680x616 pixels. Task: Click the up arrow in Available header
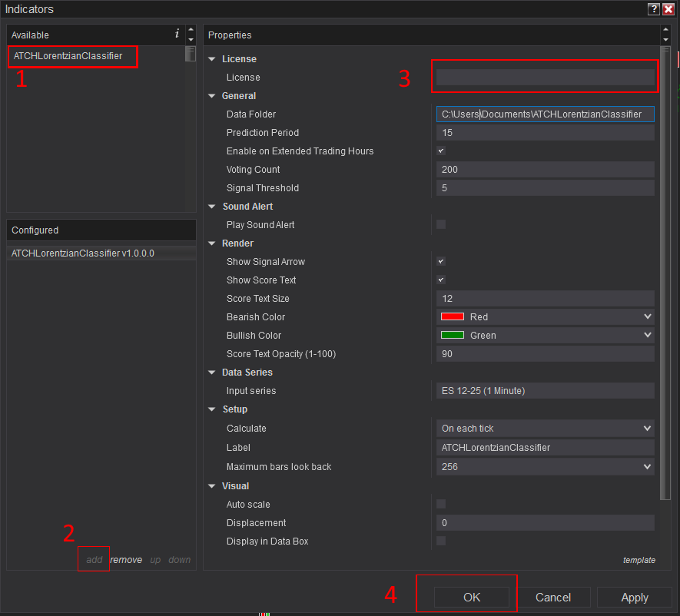pyautogui.click(x=191, y=30)
